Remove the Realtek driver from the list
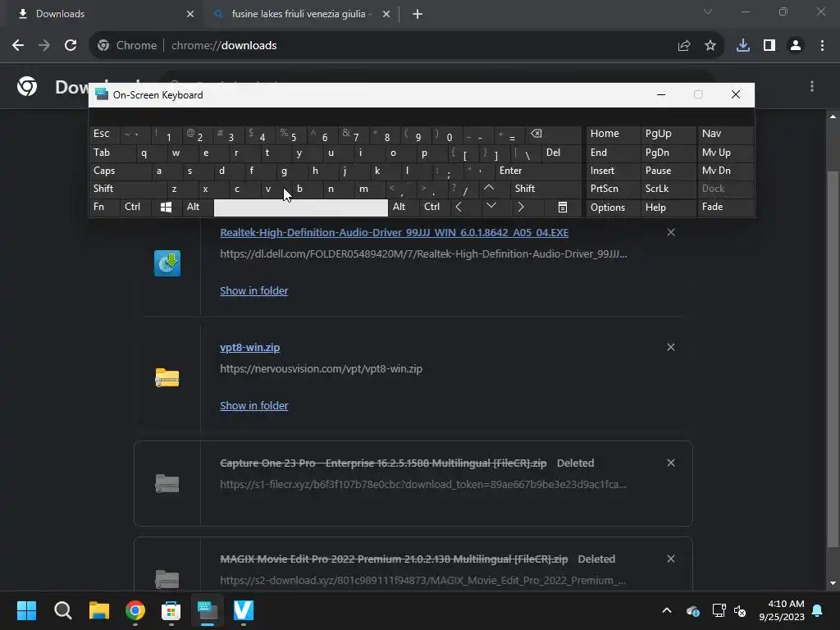840x630 pixels. pos(671,232)
